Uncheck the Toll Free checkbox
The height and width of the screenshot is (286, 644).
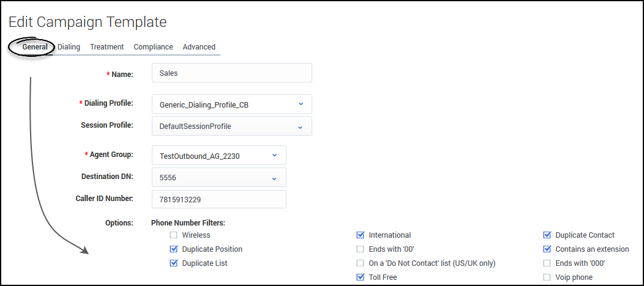pos(360,277)
